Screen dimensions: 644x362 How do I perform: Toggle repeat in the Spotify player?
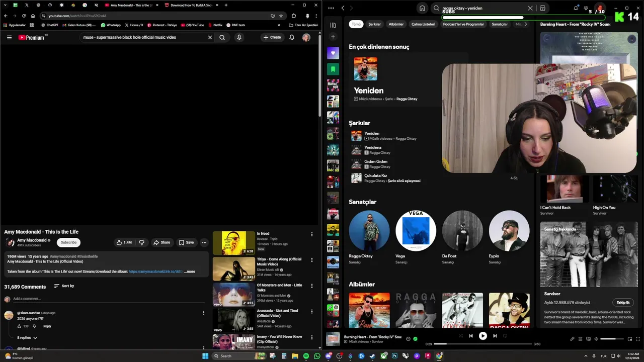click(x=505, y=336)
